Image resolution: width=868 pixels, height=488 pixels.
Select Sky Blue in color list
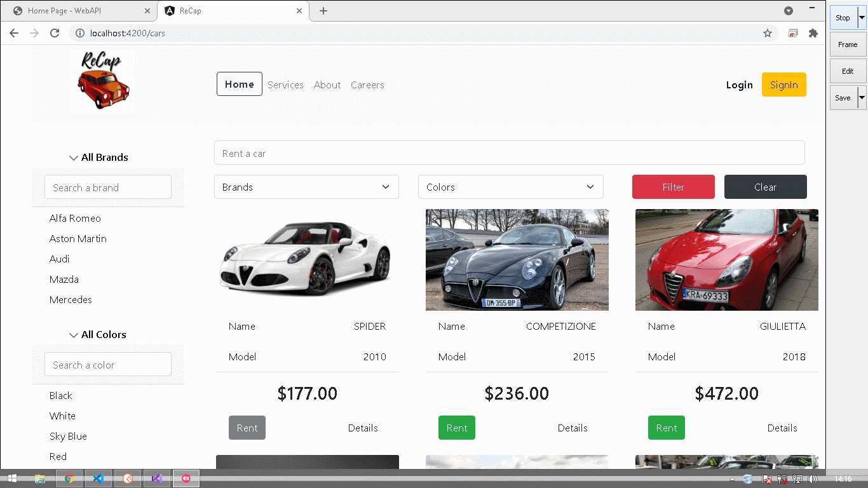pos(68,436)
